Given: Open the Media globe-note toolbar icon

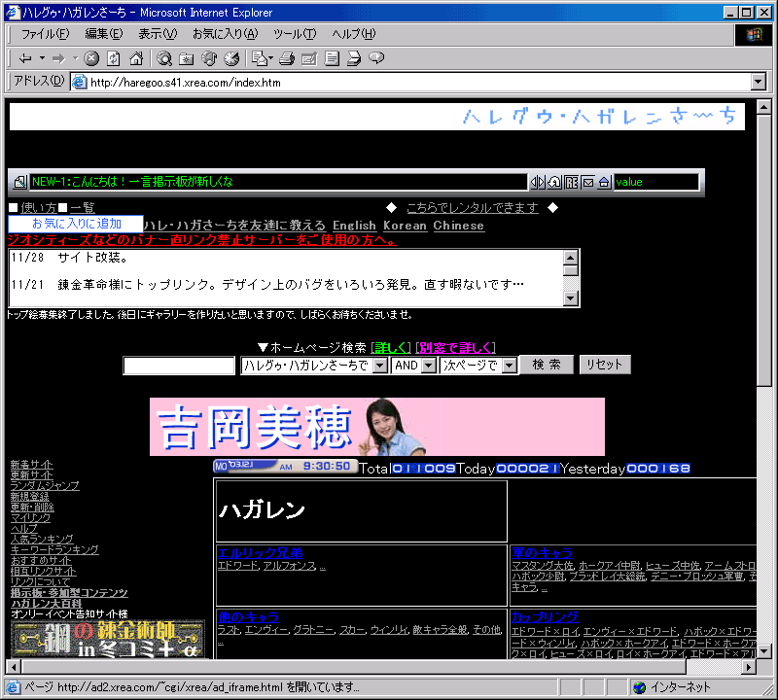Looking at the screenshot, I should (x=209, y=58).
